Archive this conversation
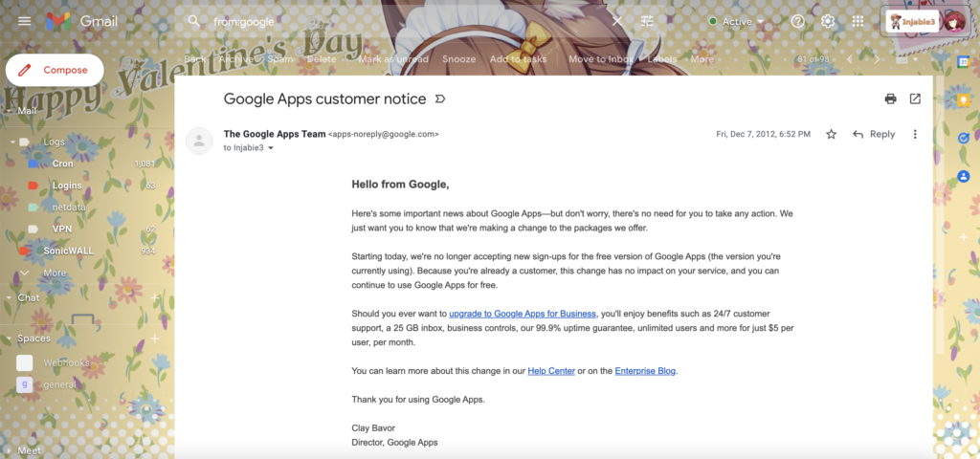The height and width of the screenshot is (459, 980). click(x=236, y=59)
